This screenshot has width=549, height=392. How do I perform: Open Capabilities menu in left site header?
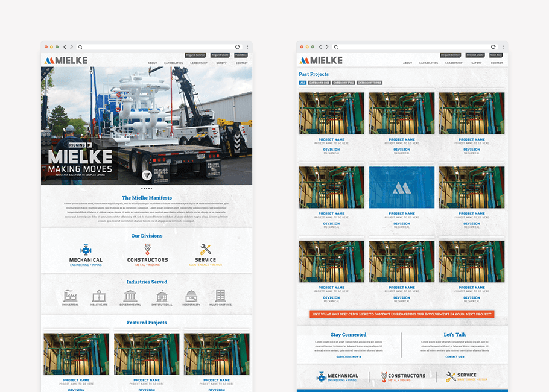[173, 63]
